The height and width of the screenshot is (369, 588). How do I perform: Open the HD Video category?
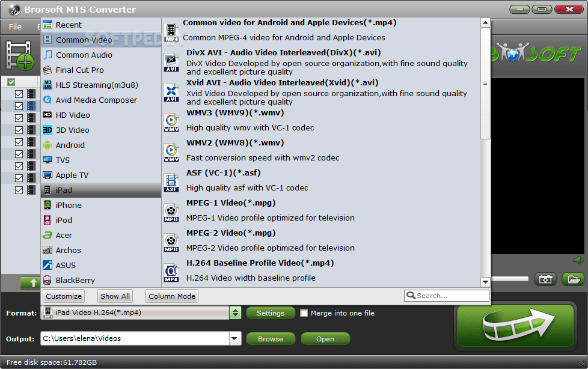(x=101, y=115)
